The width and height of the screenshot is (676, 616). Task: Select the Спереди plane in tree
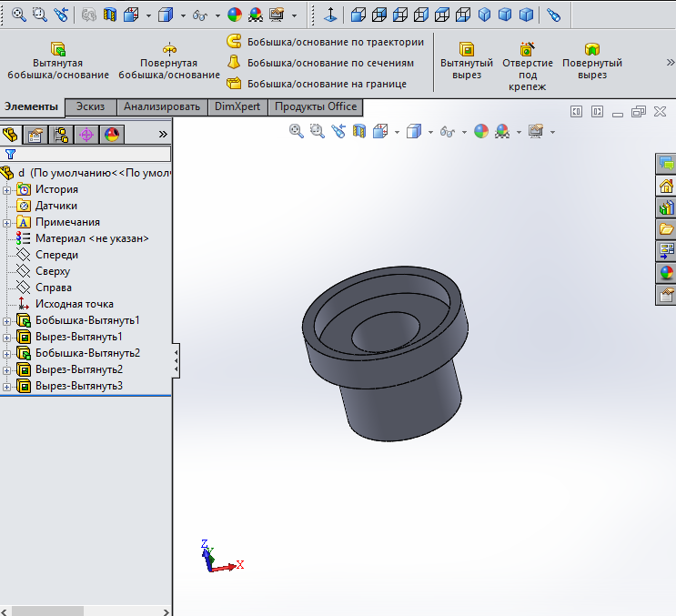tap(56, 255)
